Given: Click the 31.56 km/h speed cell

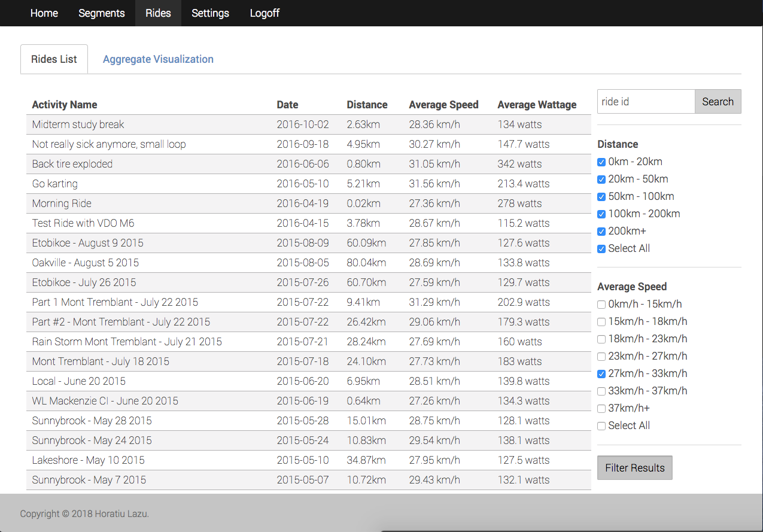Looking at the screenshot, I should (x=434, y=184).
